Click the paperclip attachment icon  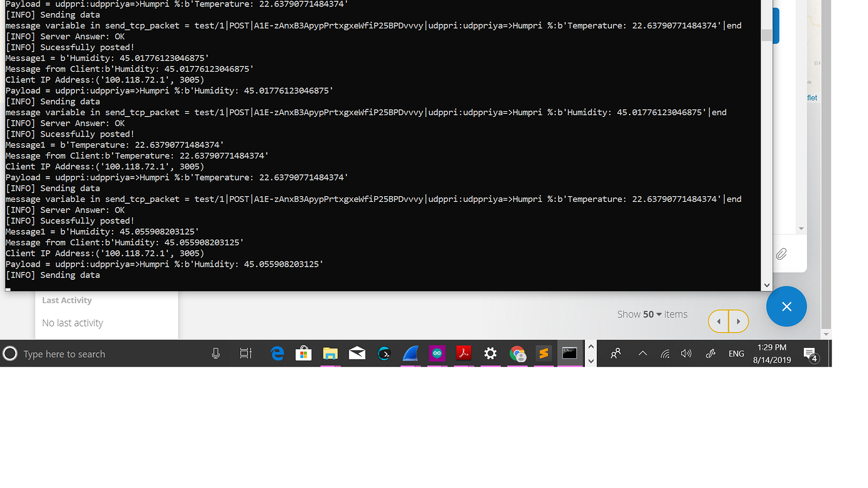[782, 253]
